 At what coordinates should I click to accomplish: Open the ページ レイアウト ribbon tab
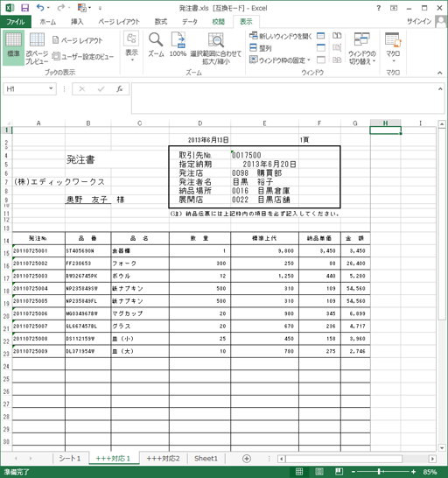[119, 22]
